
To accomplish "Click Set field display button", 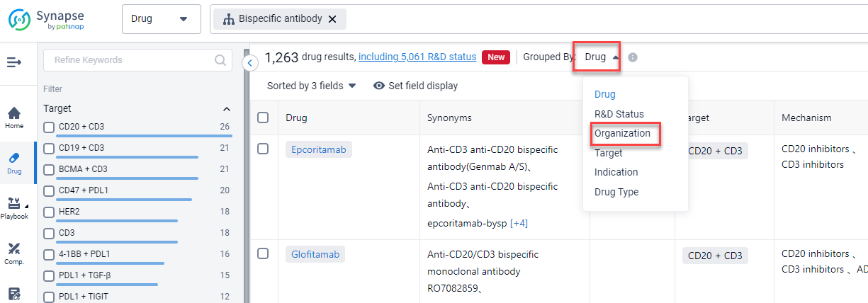I will point(416,86).
